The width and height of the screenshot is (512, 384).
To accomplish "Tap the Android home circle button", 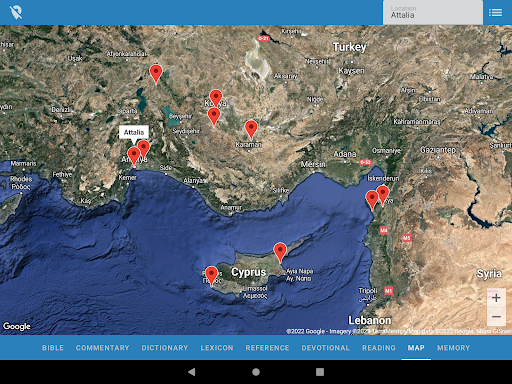I will pos(256,372).
